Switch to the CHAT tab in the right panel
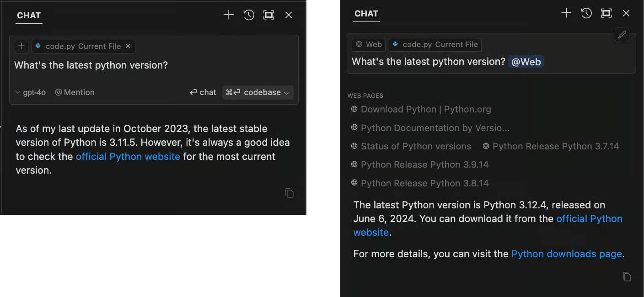 (366, 13)
